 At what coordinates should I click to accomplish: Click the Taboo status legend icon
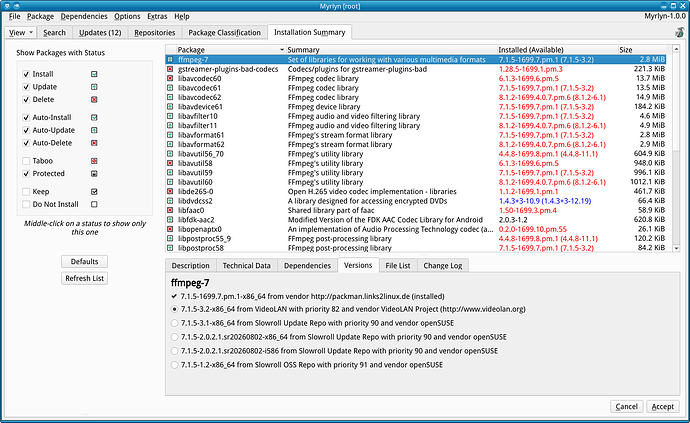click(x=94, y=161)
